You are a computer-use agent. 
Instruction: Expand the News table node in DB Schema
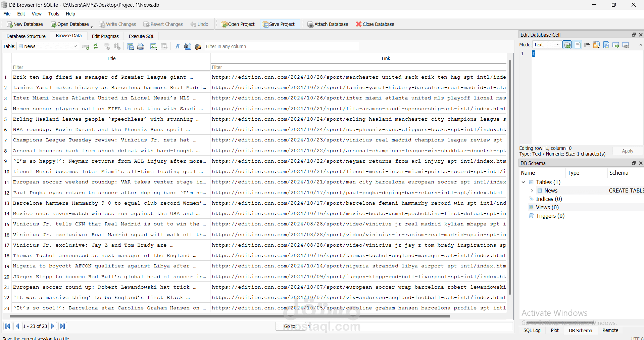[x=532, y=190]
